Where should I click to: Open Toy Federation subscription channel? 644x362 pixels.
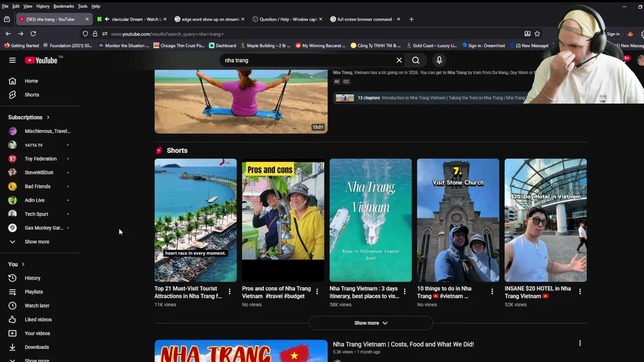[x=40, y=159]
